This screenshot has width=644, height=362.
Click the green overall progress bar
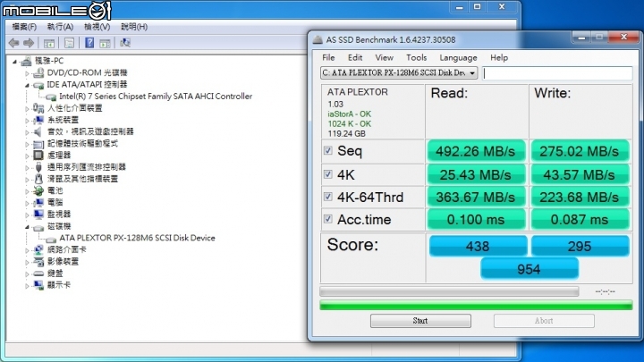[476, 305]
